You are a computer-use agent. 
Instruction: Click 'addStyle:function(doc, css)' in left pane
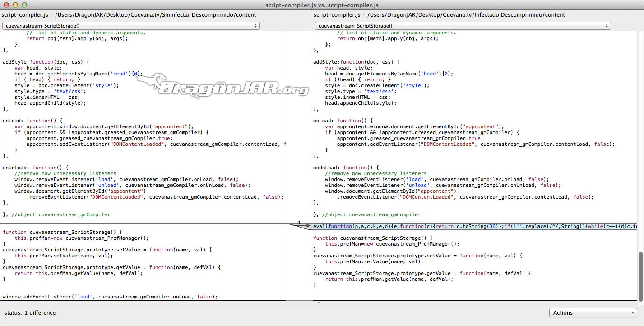tap(46, 62)
